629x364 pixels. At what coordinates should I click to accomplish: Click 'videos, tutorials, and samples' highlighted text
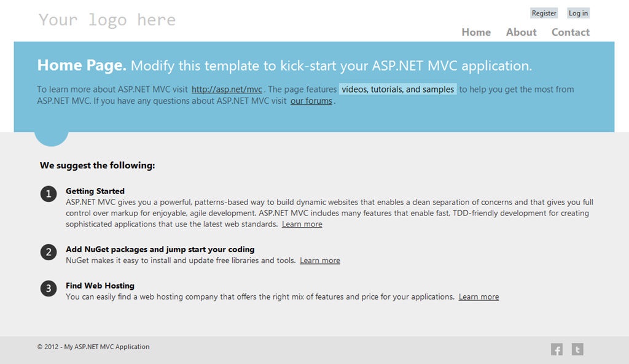point(397,89)
